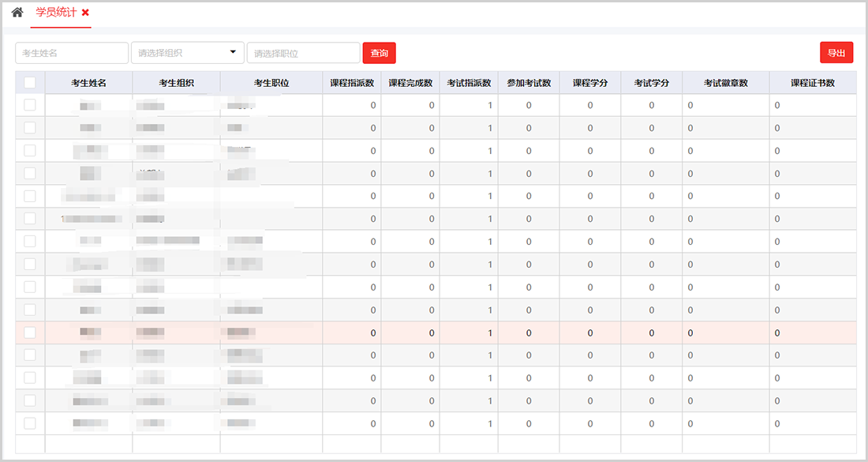Switch to the 学员统计 tab
Viewport: 868px width, 462px height.
coord(55,13)
